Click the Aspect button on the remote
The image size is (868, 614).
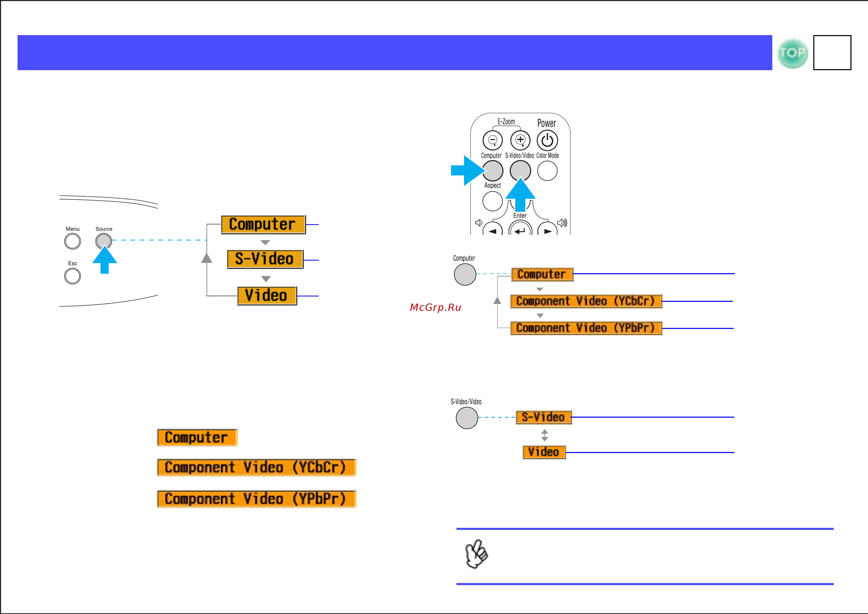[492, 201]
